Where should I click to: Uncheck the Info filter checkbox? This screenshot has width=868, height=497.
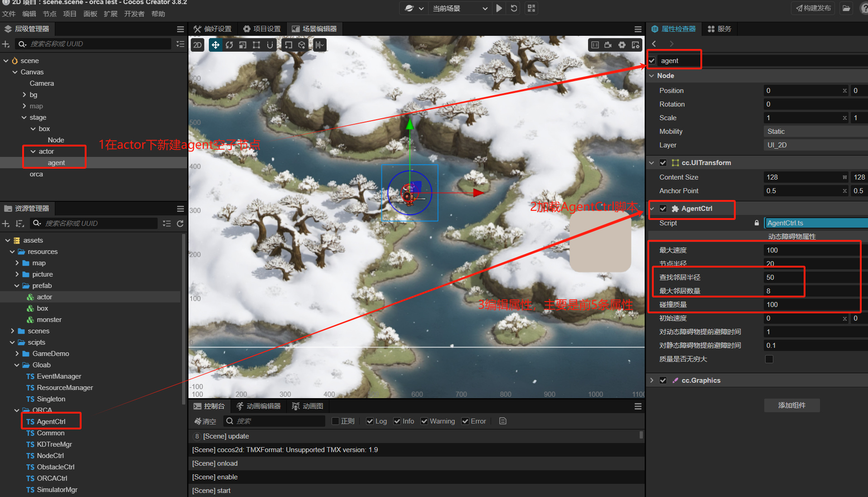(397, 421)
